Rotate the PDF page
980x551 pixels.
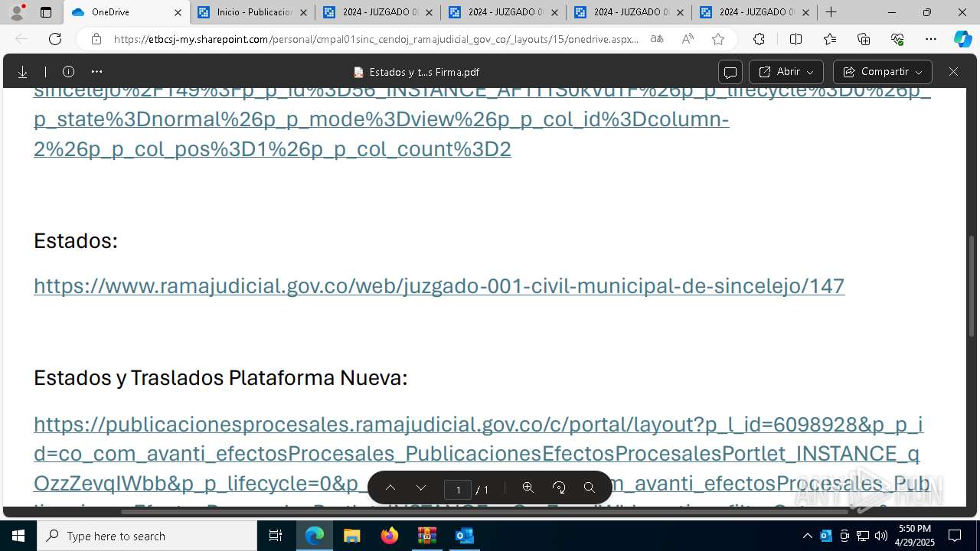tap(559, 488)
